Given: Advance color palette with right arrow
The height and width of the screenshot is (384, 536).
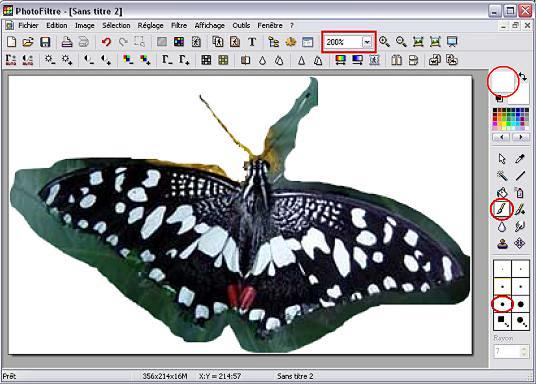Looking at the screenshot, I should [x=521, y=137].
